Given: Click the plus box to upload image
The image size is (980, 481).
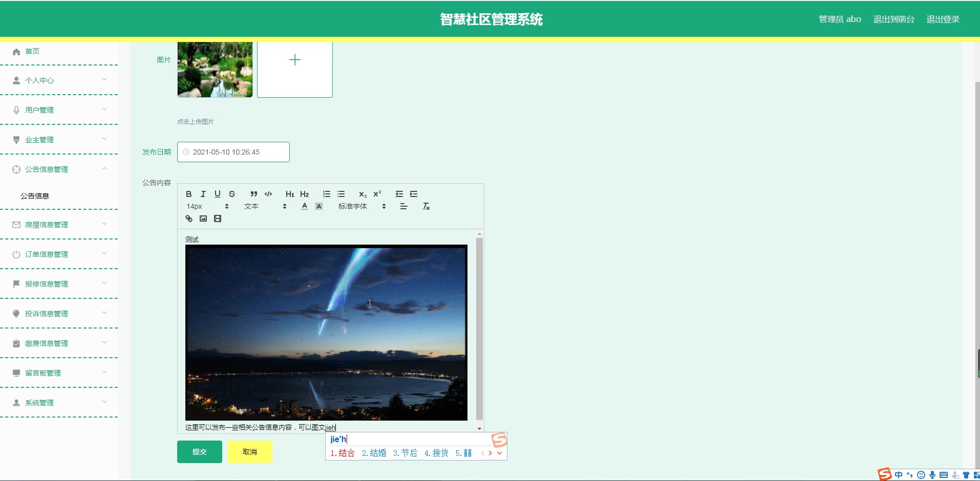Looking at the screenshot, I should click(x=295, y=69).
